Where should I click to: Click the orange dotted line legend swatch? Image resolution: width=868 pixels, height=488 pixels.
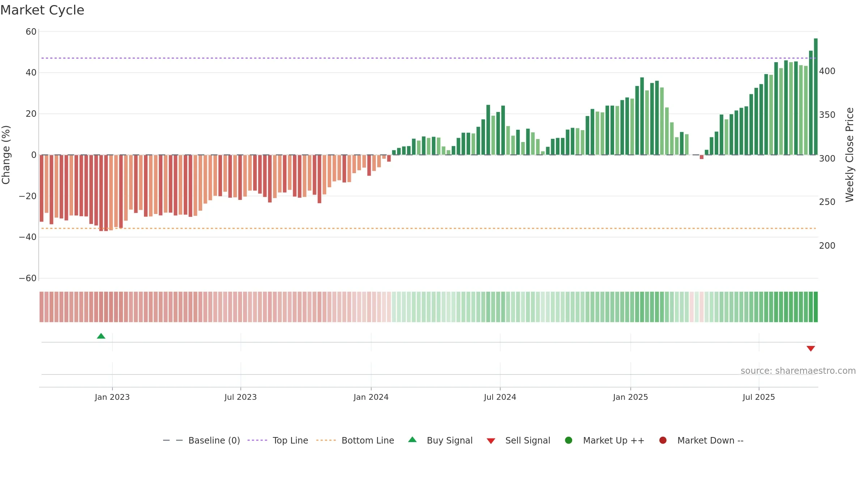tap(326, 440)
